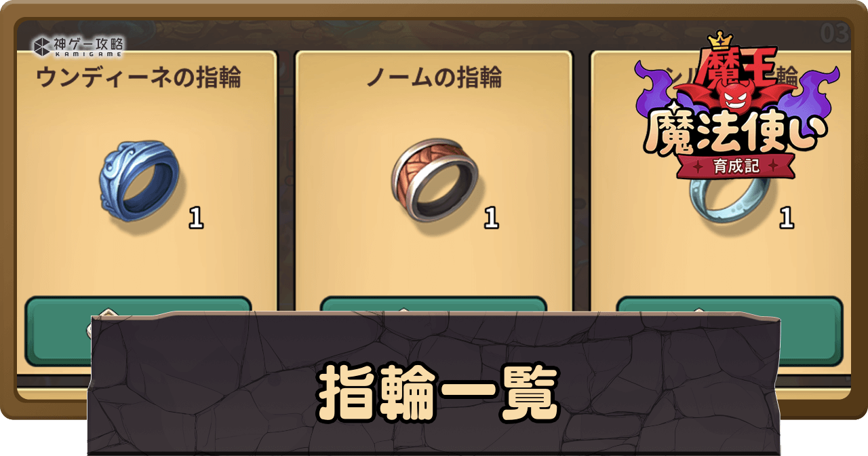Click quantity 1 beside the silver ring
Screen dimensions: 868x456
pyautogui.click(x=787, y=218)
